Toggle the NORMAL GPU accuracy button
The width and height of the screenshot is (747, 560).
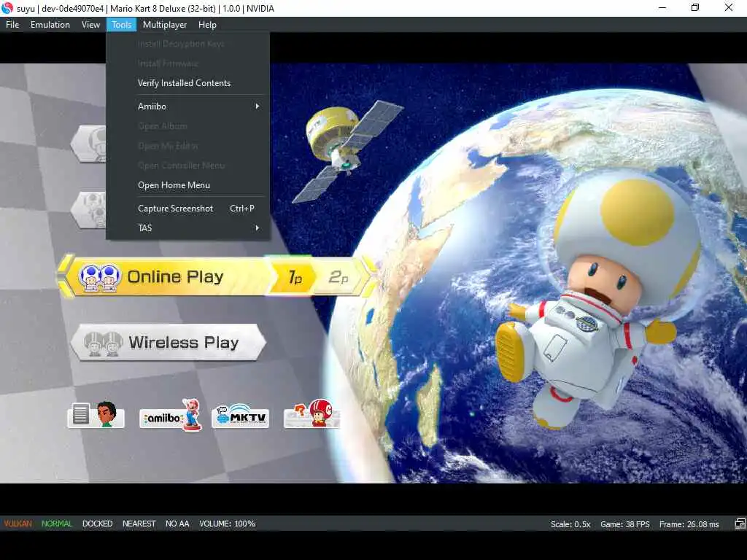[57, 524]
